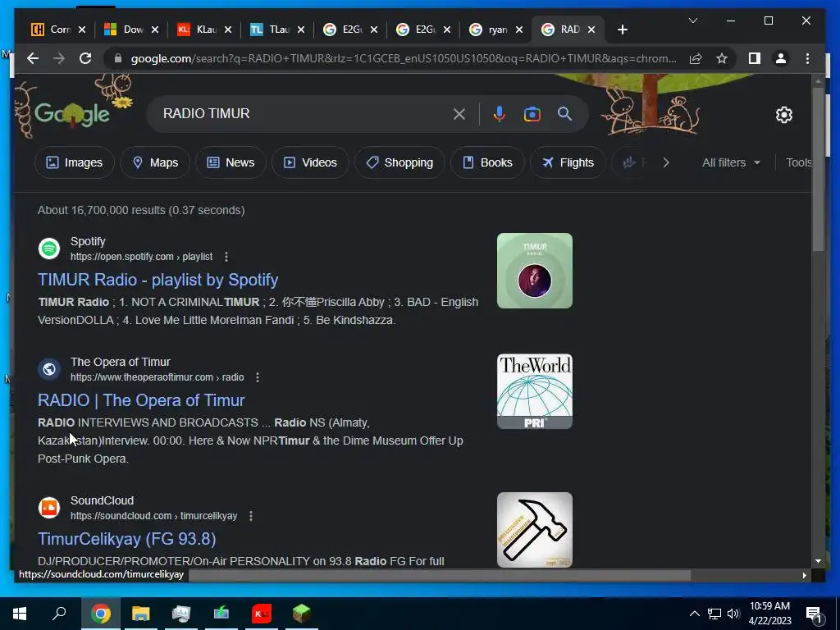Go back to the previous page
This screenshot has height=630, width=840.
click(33, 58)
